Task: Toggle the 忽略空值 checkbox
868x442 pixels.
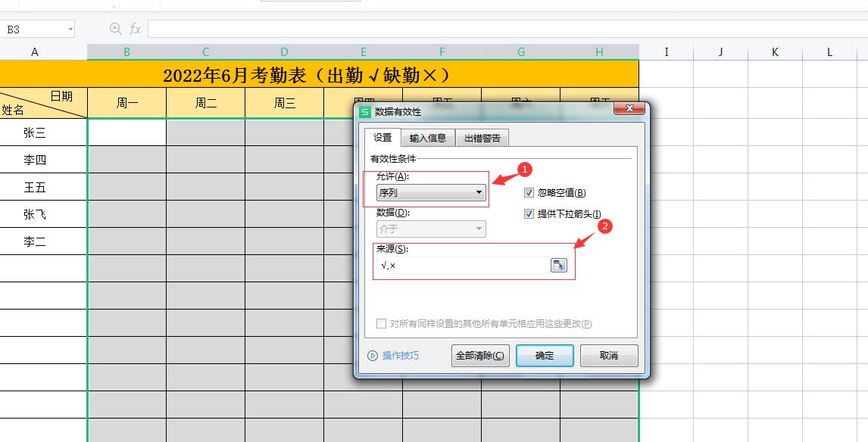Action: click(529, 192)
